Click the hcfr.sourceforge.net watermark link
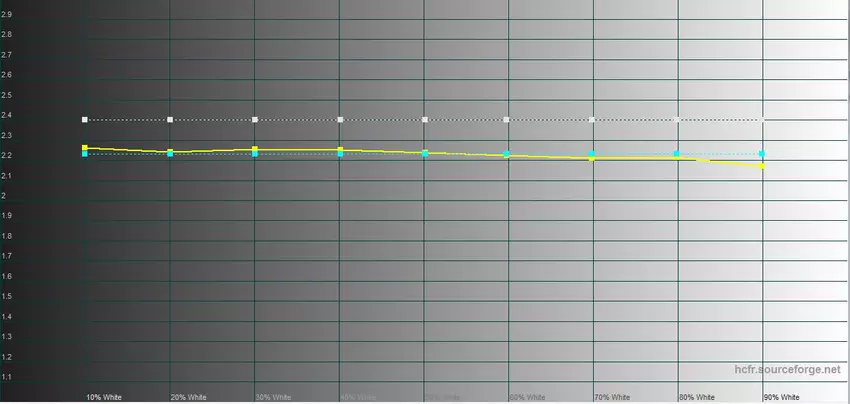This screenshot has width=850, height=404. (x=786, y=370)
